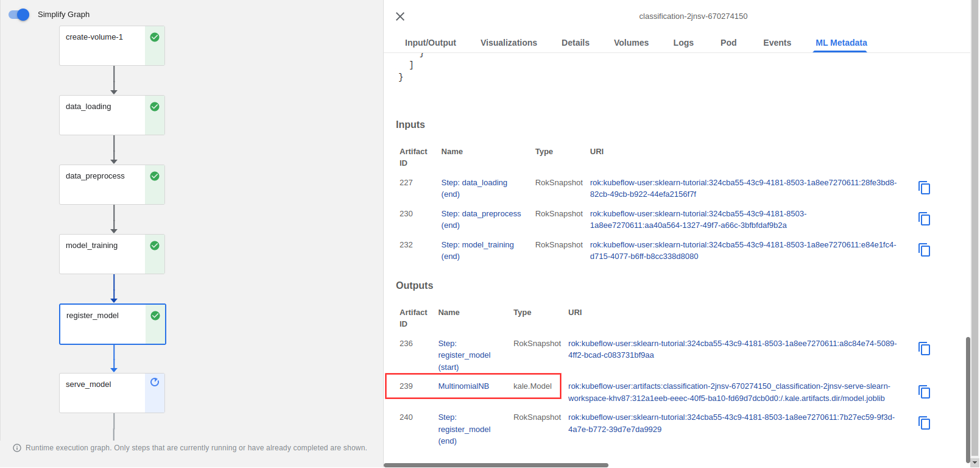Close the step details side panel

pyautogui.click(x=400, y=16)
